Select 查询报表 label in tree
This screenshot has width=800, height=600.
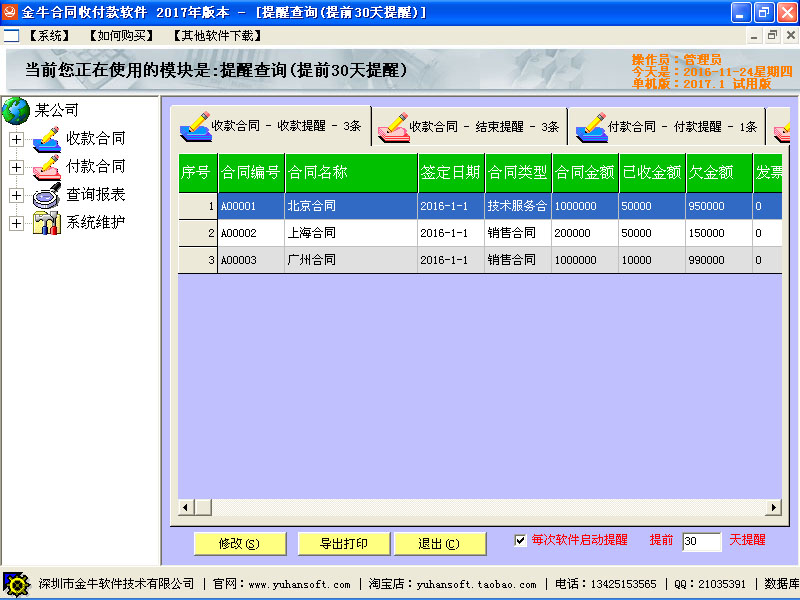click(95, 194)
